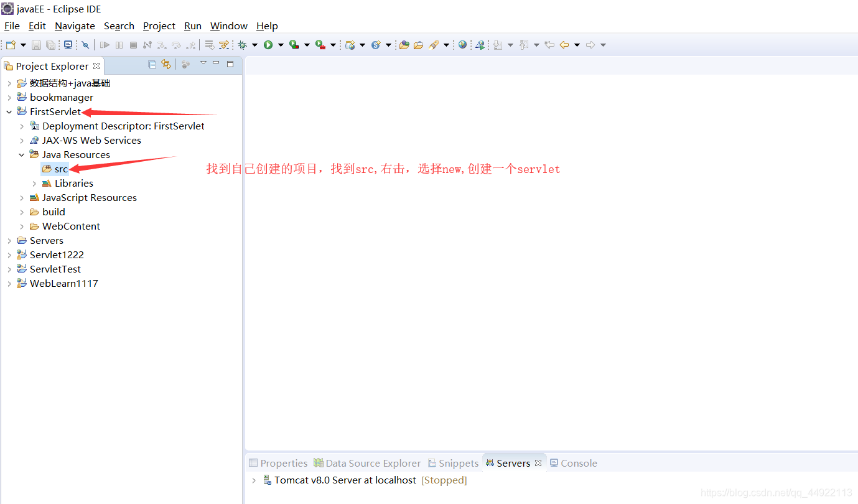
Task: Click the New wizard toolbar icon
Action: 11,45
